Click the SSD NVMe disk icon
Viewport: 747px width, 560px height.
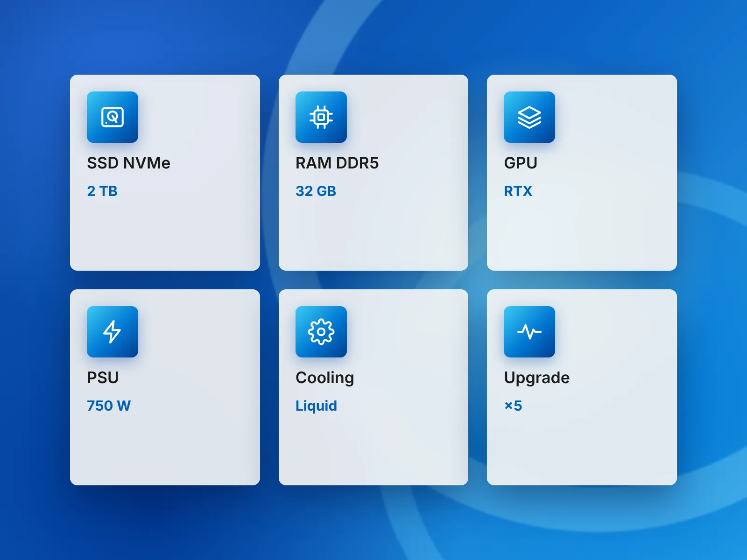(x=113, y=117)
